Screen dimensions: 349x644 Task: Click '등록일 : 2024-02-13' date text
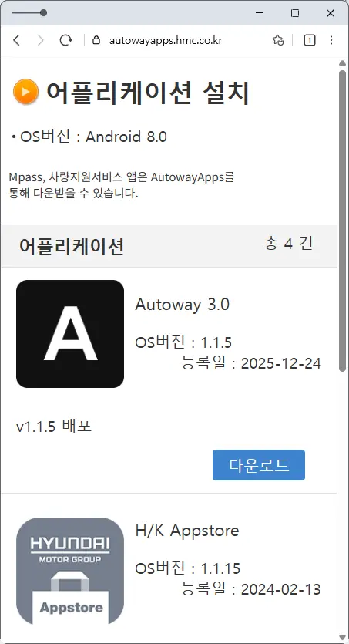pyautogui.click(x=250, y=589)
